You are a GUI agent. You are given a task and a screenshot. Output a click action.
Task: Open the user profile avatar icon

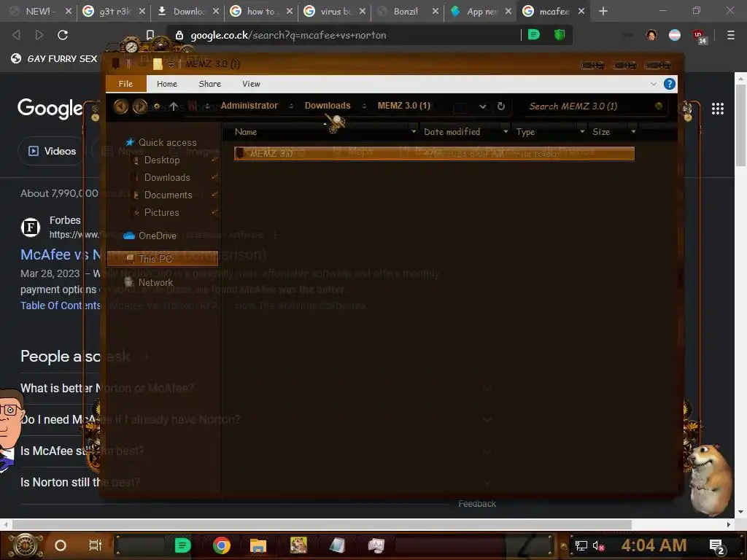coord(651,35)
